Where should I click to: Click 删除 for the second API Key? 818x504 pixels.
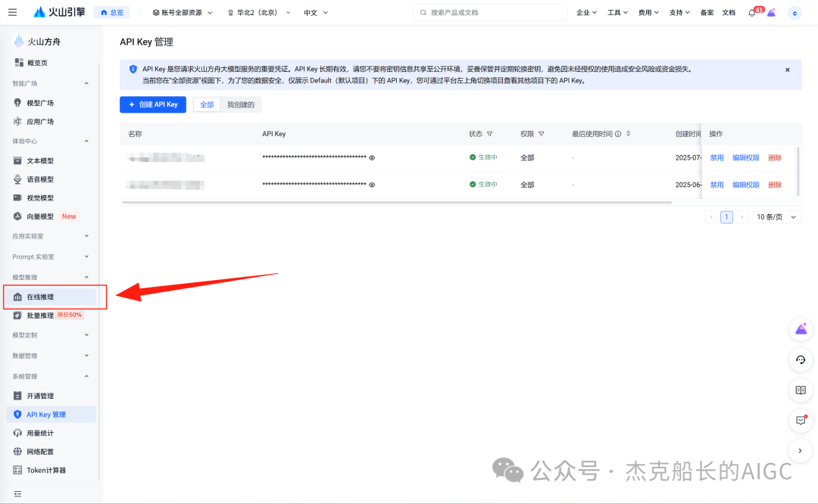tap(775, 185)
